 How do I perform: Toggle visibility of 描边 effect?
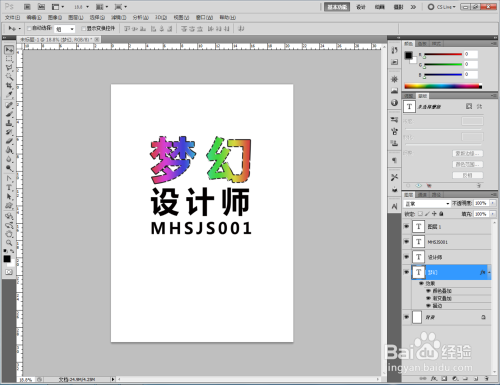pyautogui.click(x=428, y=306)
